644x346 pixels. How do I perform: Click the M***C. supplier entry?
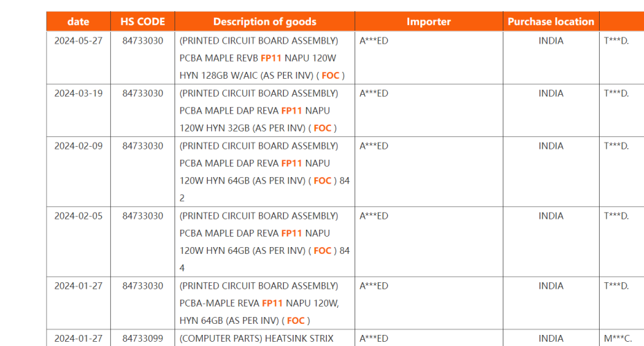click(616, 338)
